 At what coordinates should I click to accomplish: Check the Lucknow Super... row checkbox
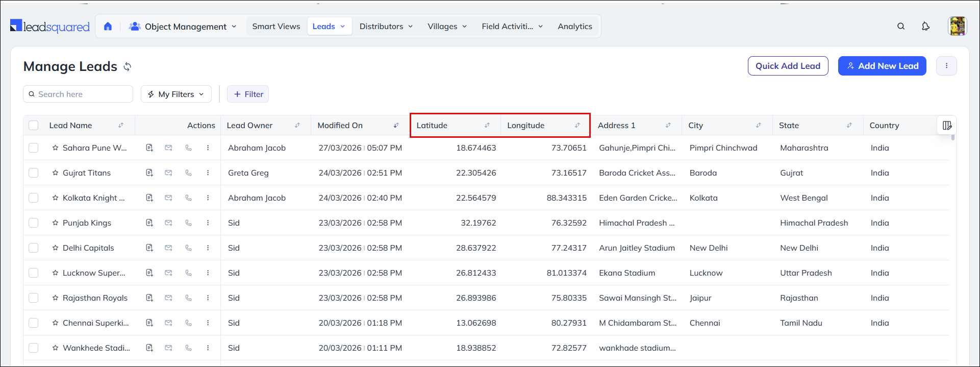tap(34, 273)
